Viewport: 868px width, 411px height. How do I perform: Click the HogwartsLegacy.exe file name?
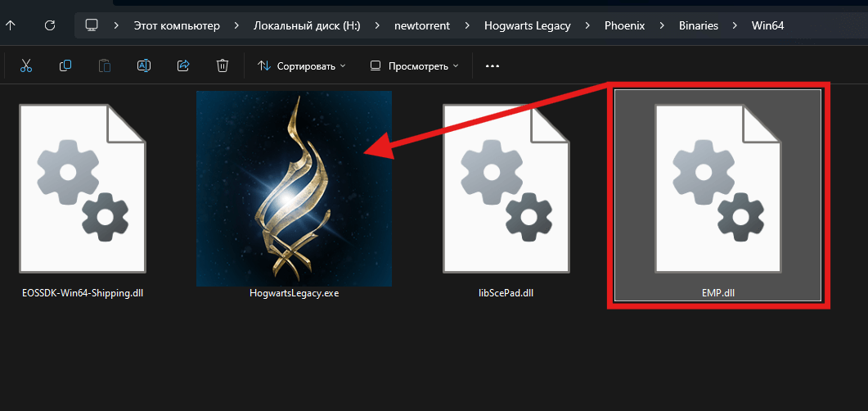pyautogui.click(x=294, y=294)
